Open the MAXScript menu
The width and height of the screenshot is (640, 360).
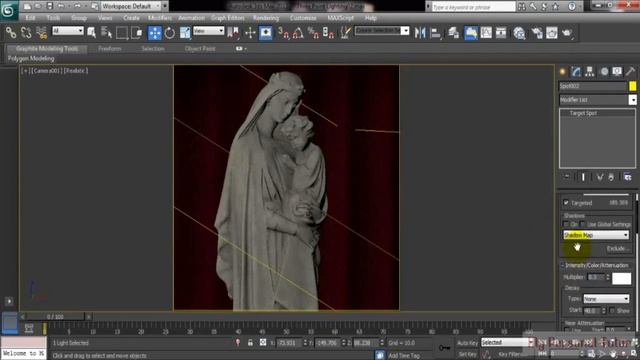point(340,18)
